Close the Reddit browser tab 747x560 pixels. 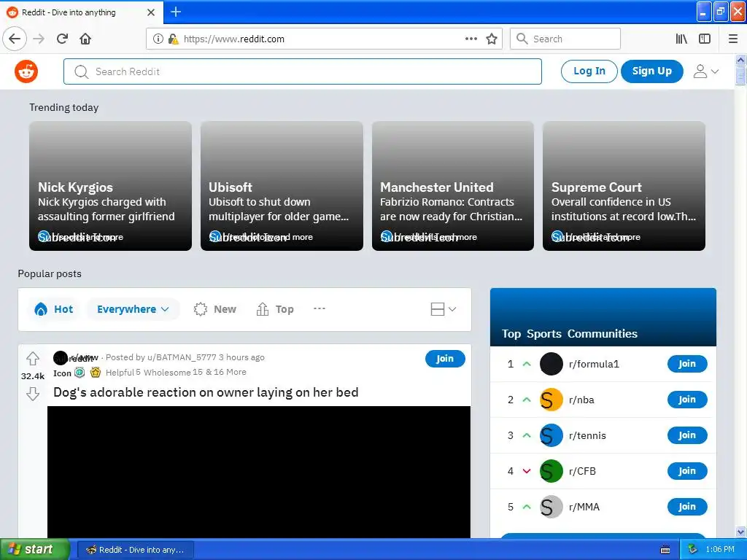151,12
